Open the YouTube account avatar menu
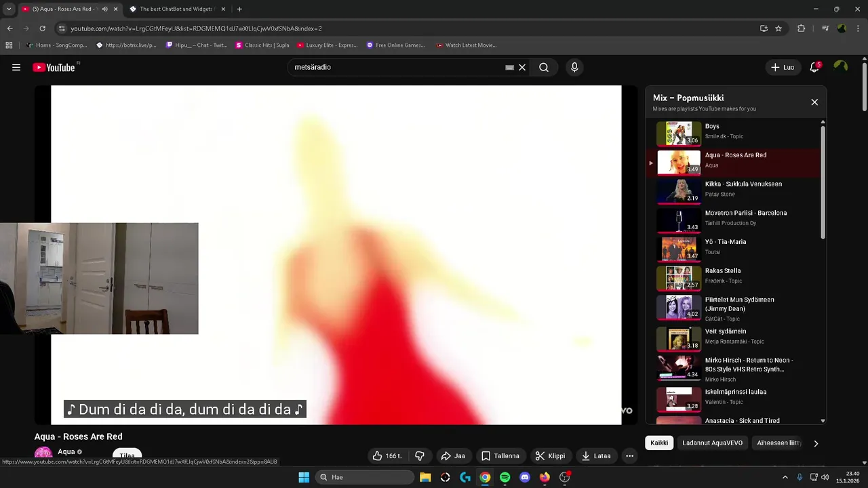 tap(841, 67)
